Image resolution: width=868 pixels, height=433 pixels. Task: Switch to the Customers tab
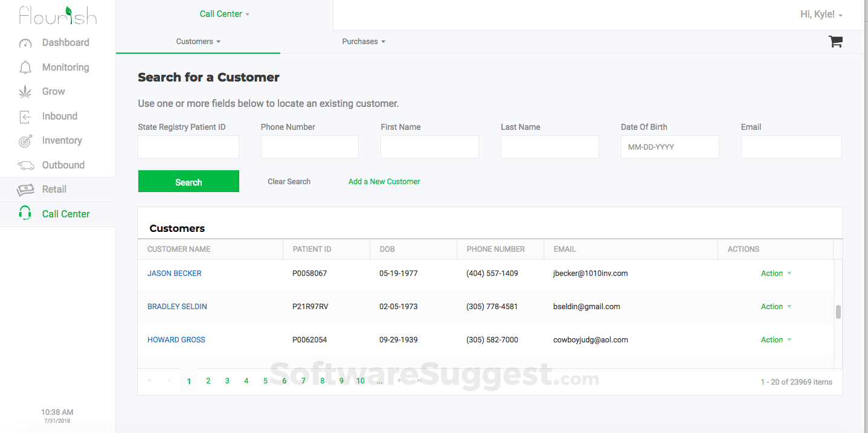[x=198, y=42]
